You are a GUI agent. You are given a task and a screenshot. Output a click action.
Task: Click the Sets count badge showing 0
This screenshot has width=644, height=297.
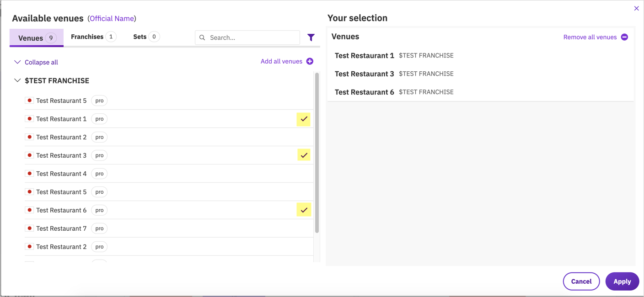[154, 37]
